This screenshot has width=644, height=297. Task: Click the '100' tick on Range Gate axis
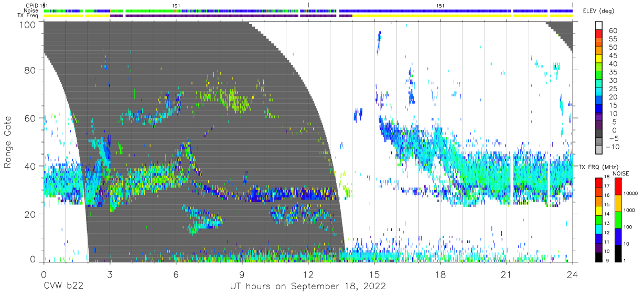(x=27, y=25)
